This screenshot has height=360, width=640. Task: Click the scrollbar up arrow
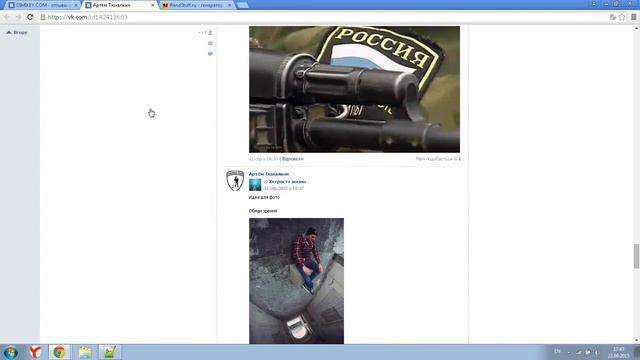point(636,28)
